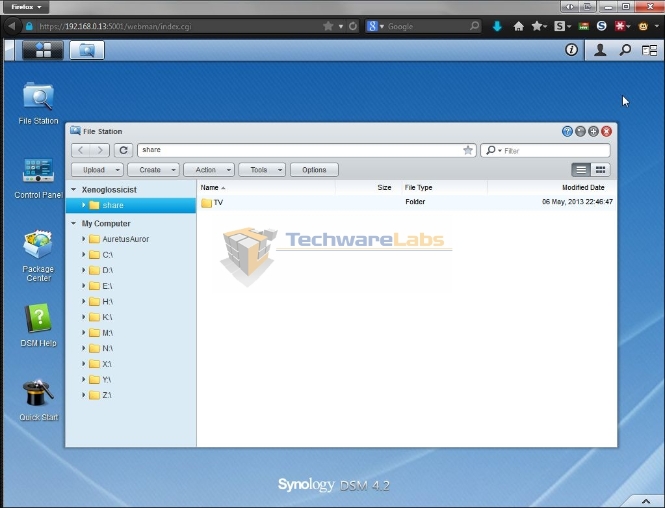Open the Action dropdown
Viewport: 665px width, 508px height.
pos(209,170)
